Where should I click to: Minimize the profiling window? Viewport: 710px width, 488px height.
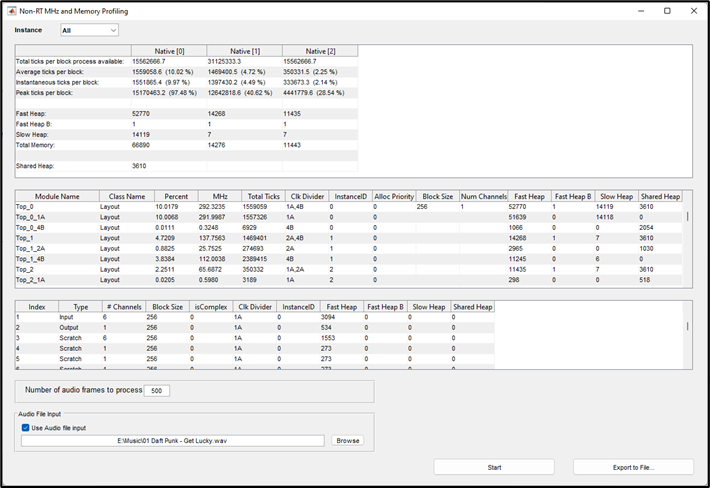(x=641, y=10)
